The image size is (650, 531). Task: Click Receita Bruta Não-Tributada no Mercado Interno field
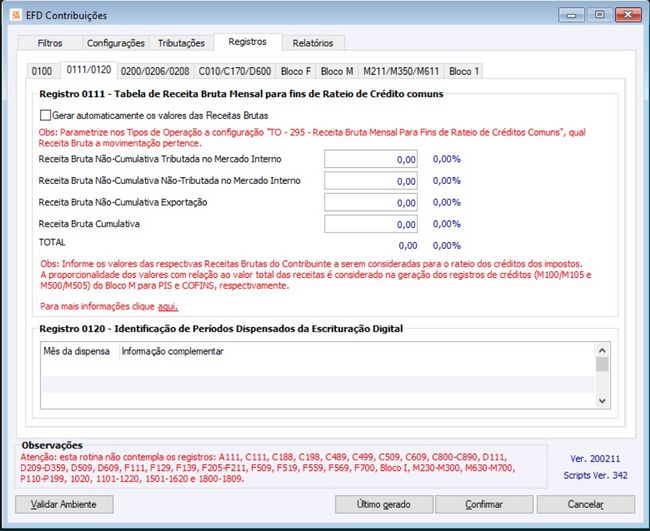point(371,181)
